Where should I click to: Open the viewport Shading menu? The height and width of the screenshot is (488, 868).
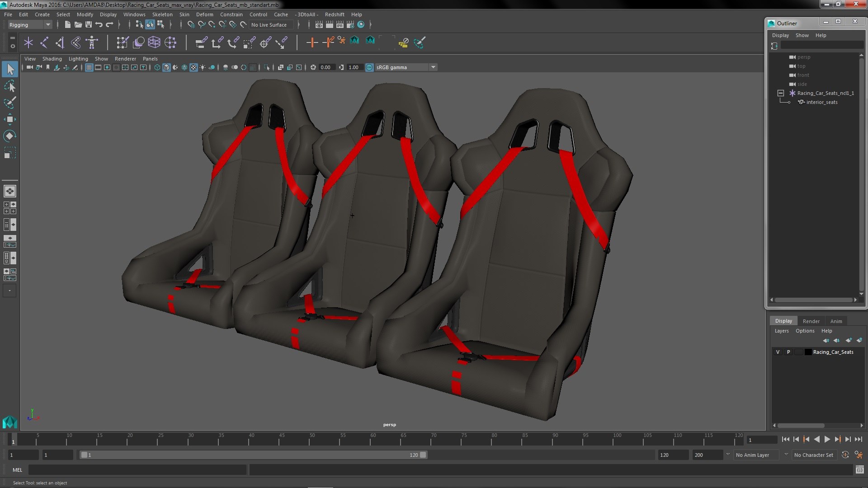[x=52, y=59]
